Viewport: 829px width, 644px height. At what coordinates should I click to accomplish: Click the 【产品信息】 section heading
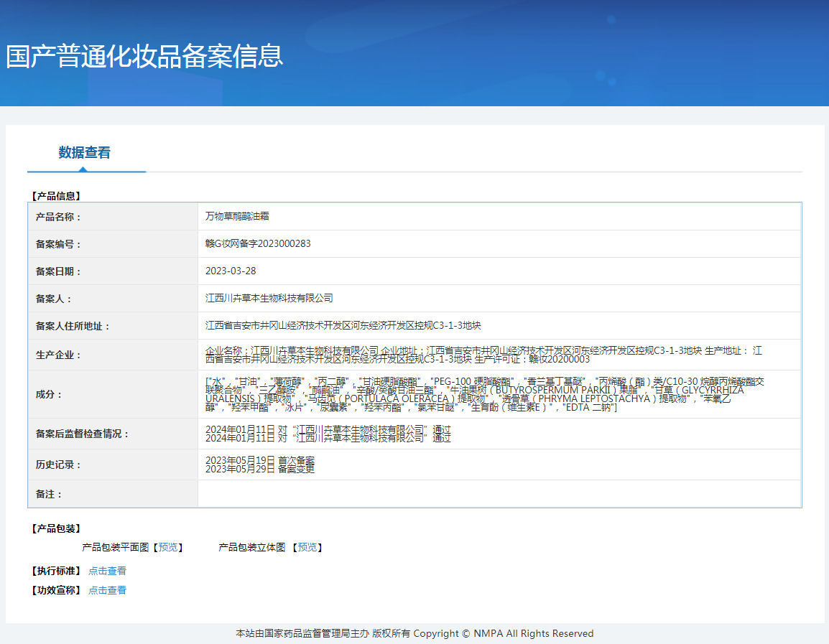56,196
